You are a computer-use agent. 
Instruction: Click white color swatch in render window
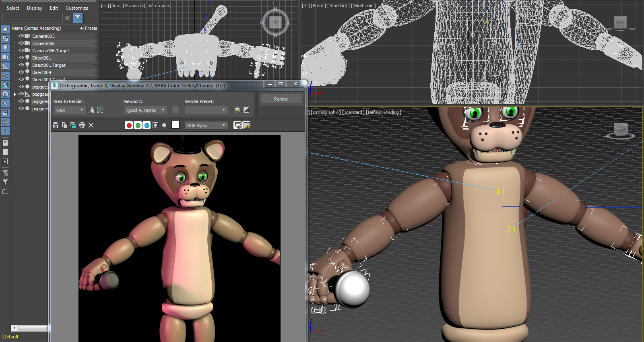[x=175, y=125]
